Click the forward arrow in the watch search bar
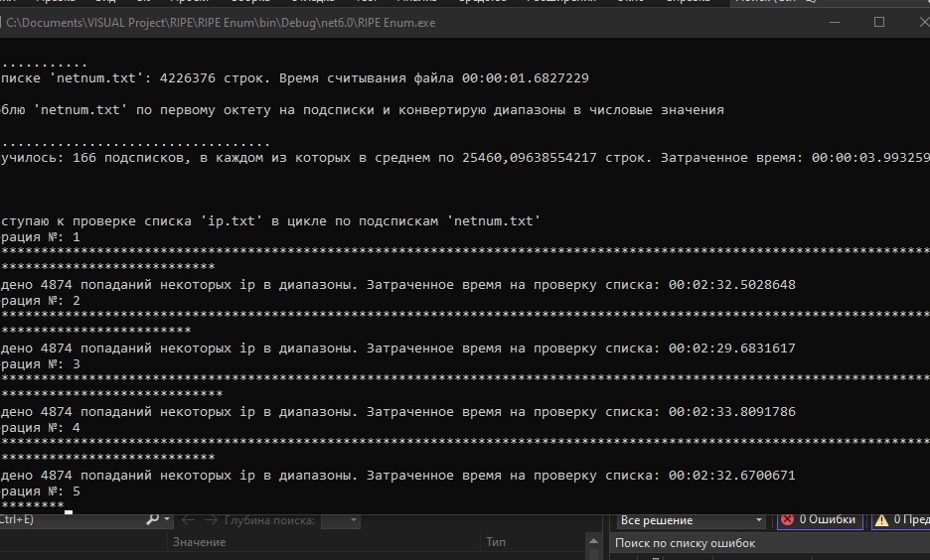The height and width of the screenshot is (560, 930). tap(211, 520)
